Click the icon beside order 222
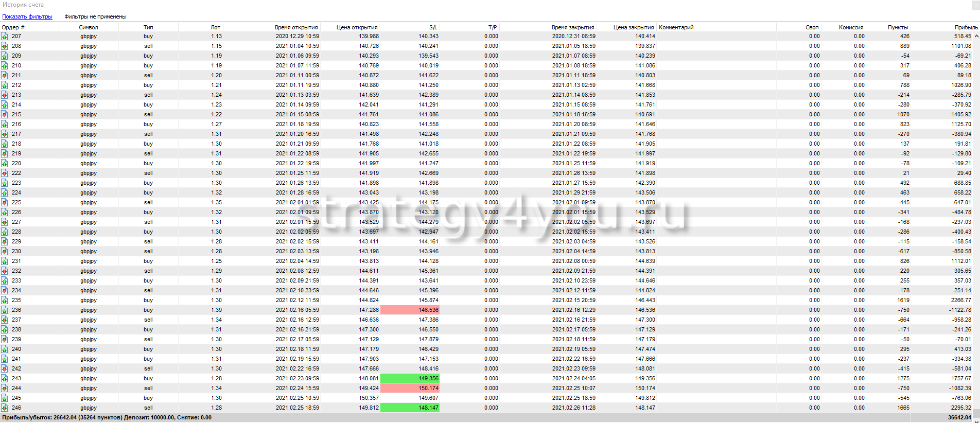 click(5, 173)
